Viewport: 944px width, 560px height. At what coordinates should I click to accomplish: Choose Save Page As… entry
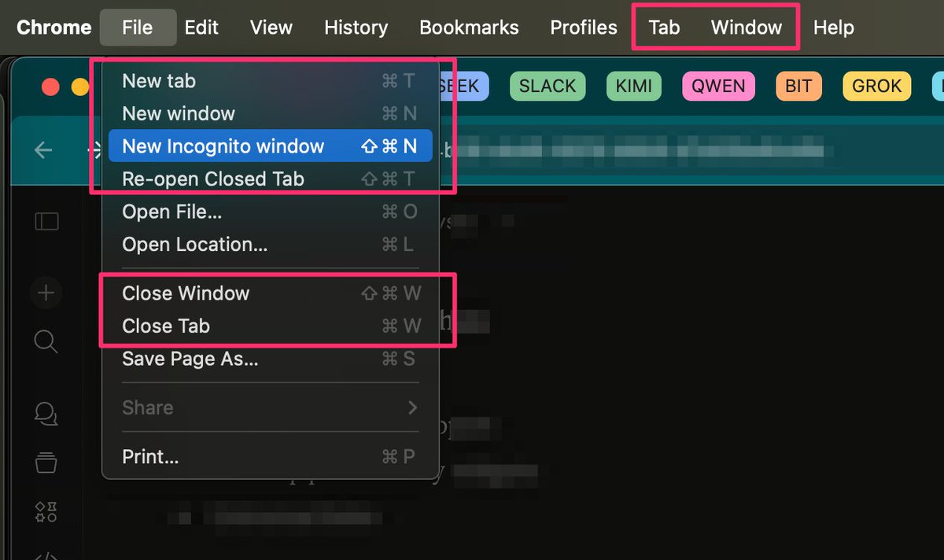click(270, 359)
